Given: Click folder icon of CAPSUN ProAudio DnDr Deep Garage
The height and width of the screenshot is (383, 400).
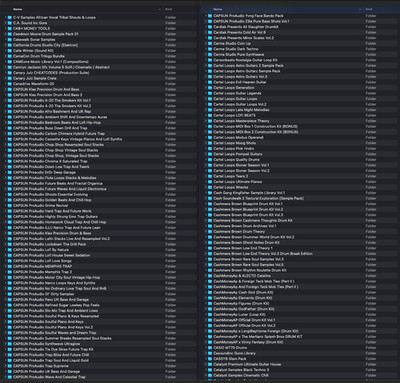Looking at the screenshot, I should 10,172.
